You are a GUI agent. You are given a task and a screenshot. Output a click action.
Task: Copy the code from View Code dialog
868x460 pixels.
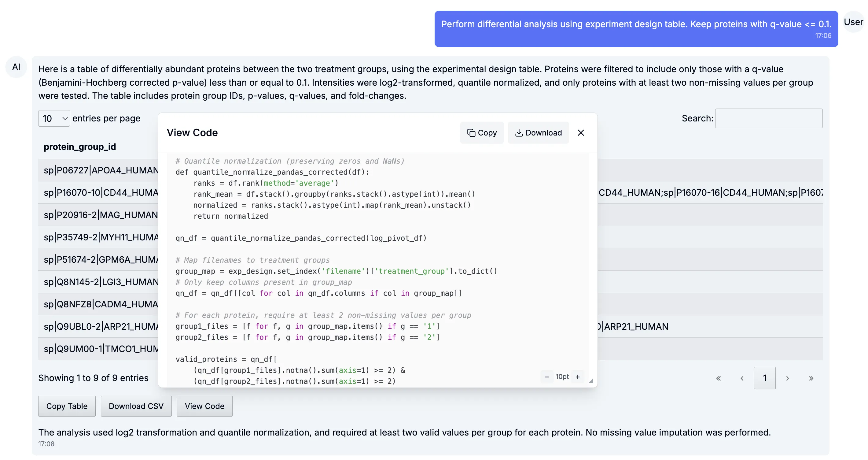(481, 132)
